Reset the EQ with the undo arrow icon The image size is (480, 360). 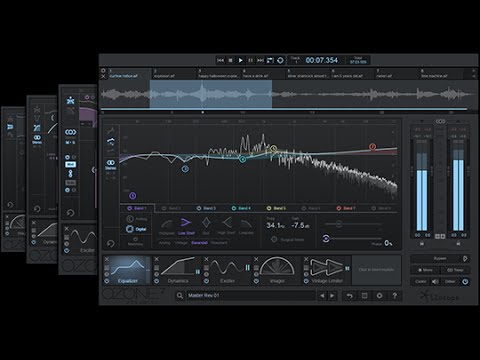pos(111,244)
